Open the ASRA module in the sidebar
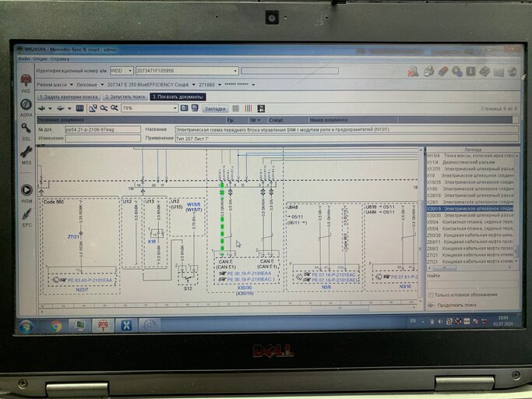 coord(26,108)
